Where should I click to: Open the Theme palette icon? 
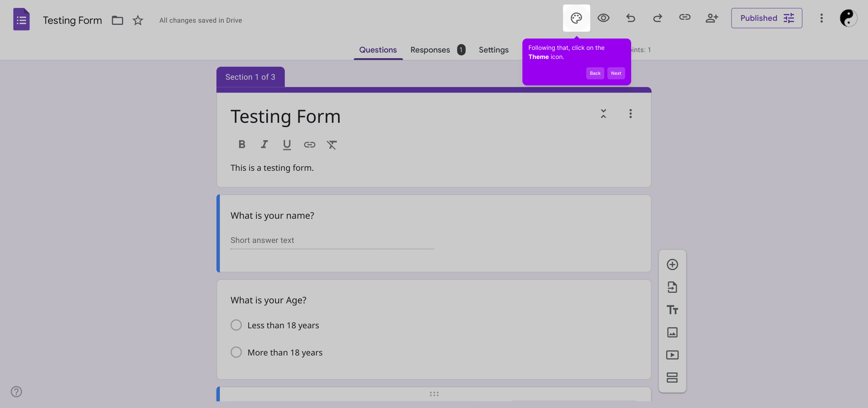pyautogui.click(x=576, y=18)
